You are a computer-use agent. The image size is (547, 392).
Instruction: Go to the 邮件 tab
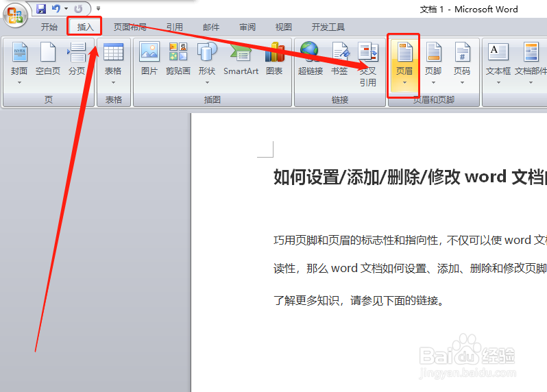click(211, 27)
